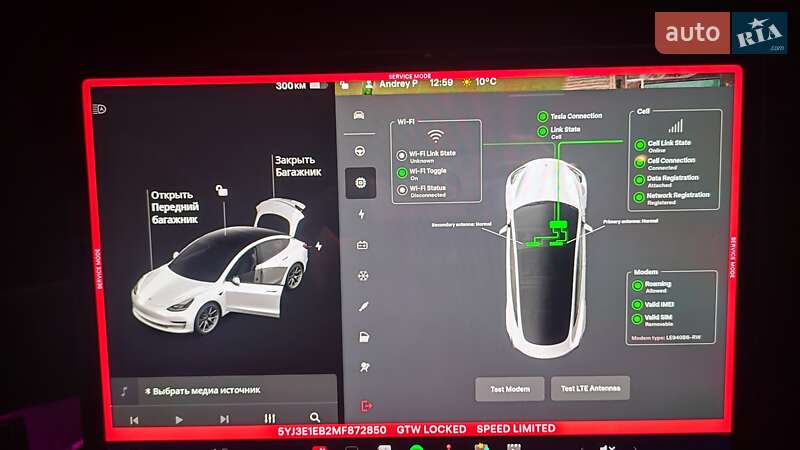Tap the cell signal bars icon
The image size is (800, 450).
[676, 126]
